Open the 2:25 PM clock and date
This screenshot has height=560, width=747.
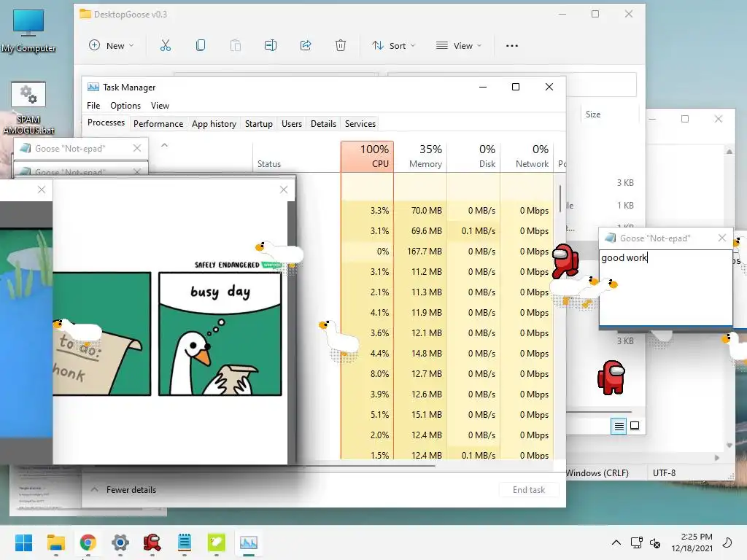(692, 542)
